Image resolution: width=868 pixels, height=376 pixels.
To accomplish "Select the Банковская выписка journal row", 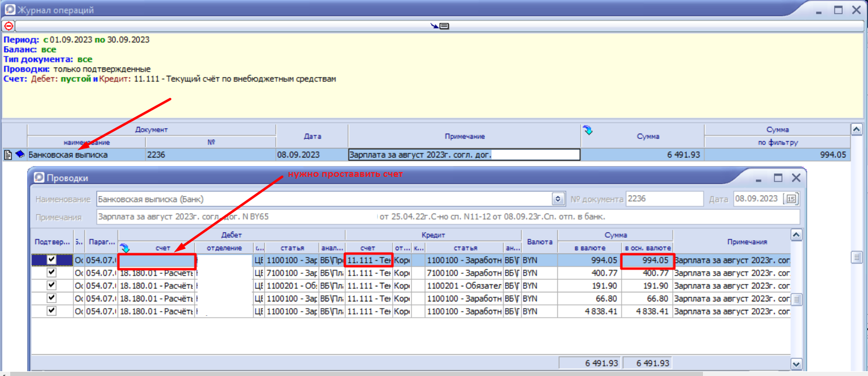I will click(68, 155).
